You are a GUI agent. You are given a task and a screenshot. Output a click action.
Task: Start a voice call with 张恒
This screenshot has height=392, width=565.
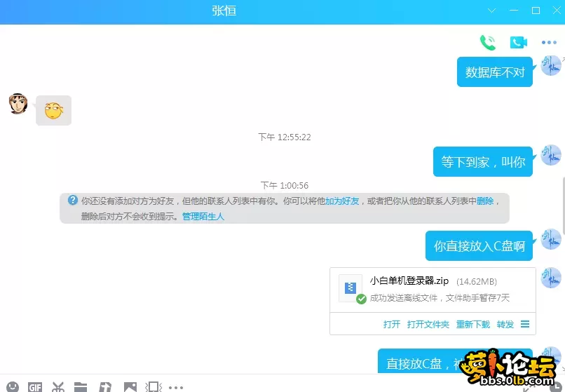(x=488, y=43)
